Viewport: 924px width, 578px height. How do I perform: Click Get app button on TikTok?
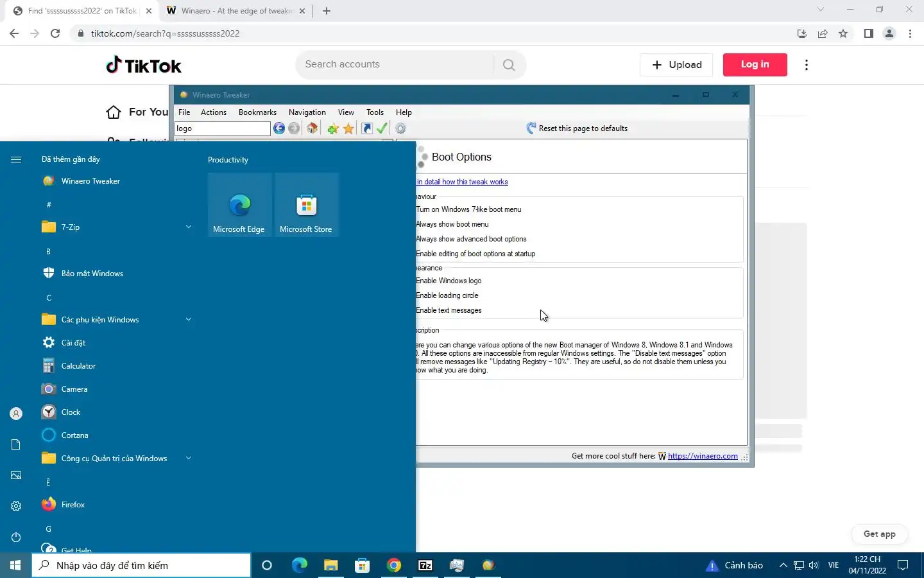tap(880, 534)
